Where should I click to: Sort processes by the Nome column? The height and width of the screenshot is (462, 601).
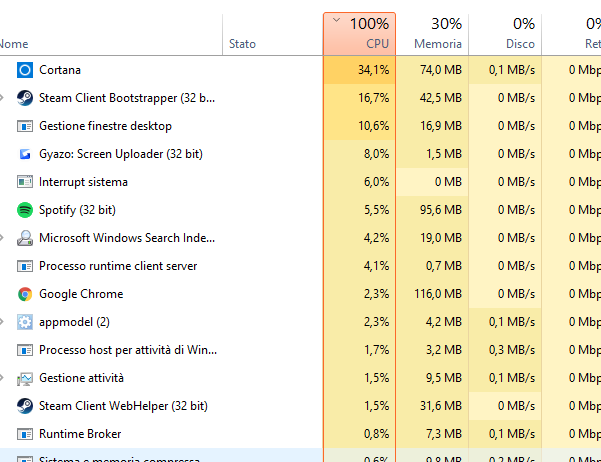[x=111, y=34]
